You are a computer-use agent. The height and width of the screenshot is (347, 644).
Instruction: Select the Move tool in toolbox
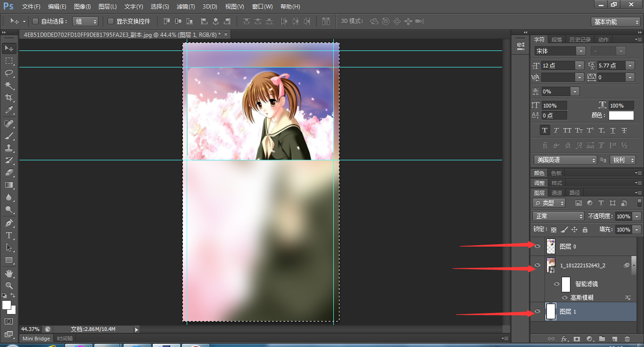tap(9, 48)
